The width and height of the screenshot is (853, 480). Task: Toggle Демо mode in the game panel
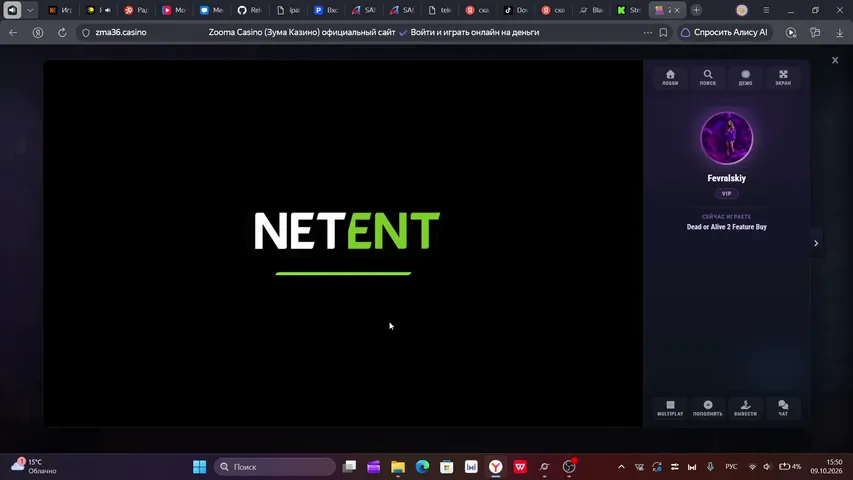pyautogui.click(x=745, y=77)
